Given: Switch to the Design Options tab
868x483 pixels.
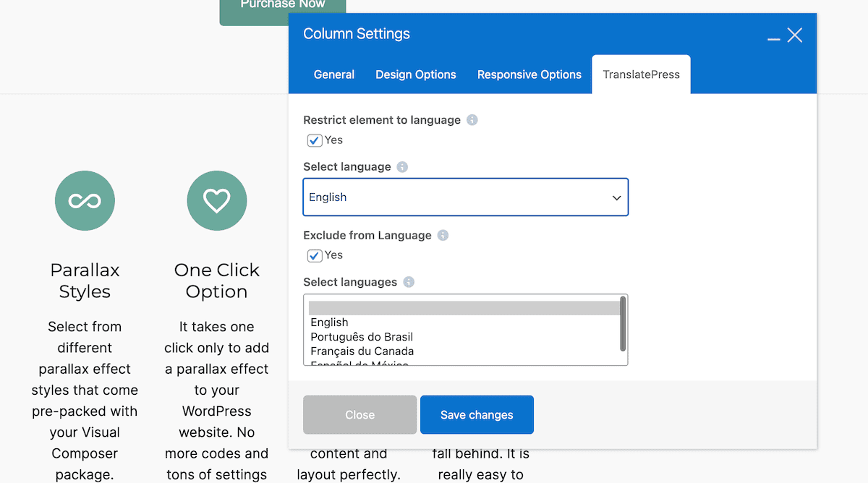Looking at the screenshot, I should 415,74.
